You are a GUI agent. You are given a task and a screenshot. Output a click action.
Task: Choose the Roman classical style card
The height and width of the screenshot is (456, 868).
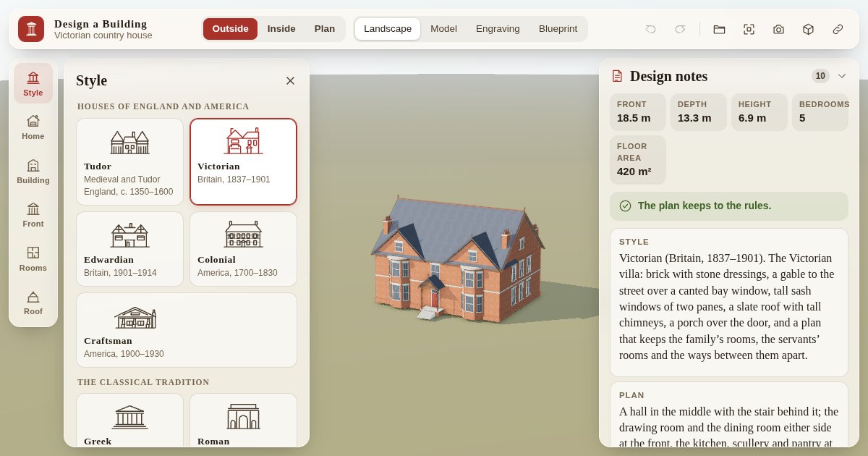pos(243,421)
